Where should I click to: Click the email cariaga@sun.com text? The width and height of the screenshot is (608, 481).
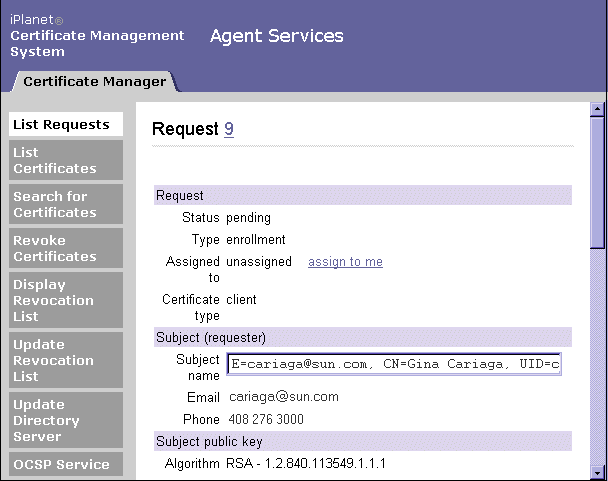tap(284, 397)
